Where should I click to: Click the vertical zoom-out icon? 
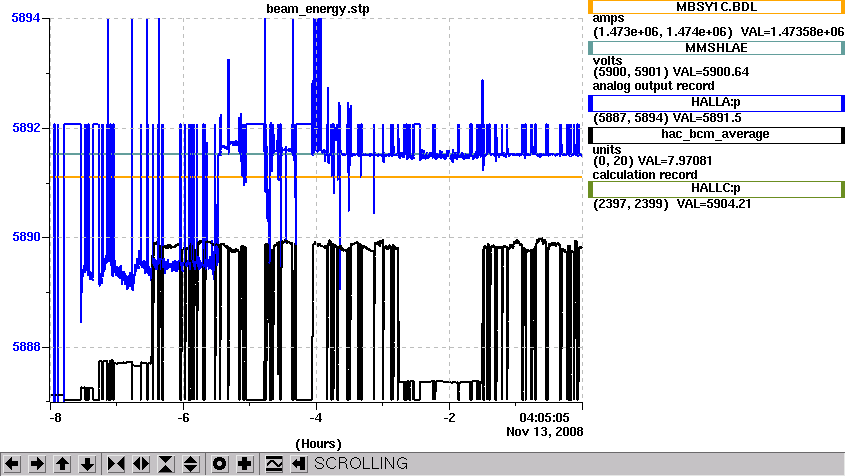(x=191, y=464)
